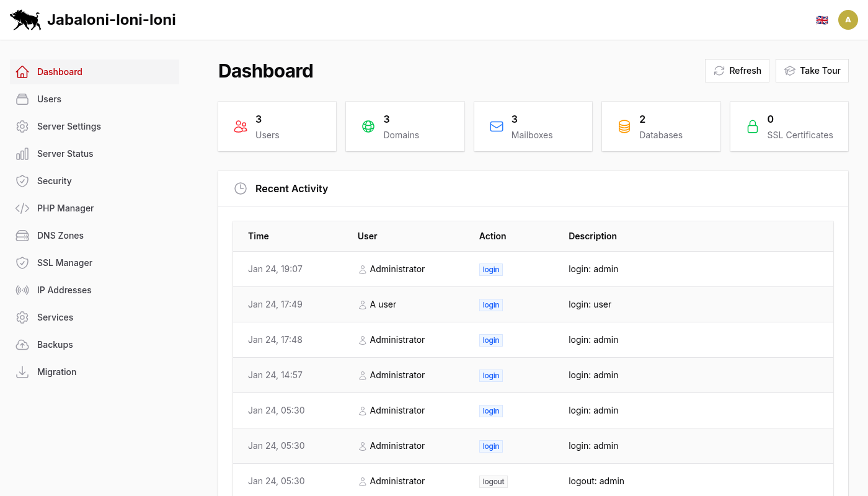Open the Server Status page

(65, 154)
